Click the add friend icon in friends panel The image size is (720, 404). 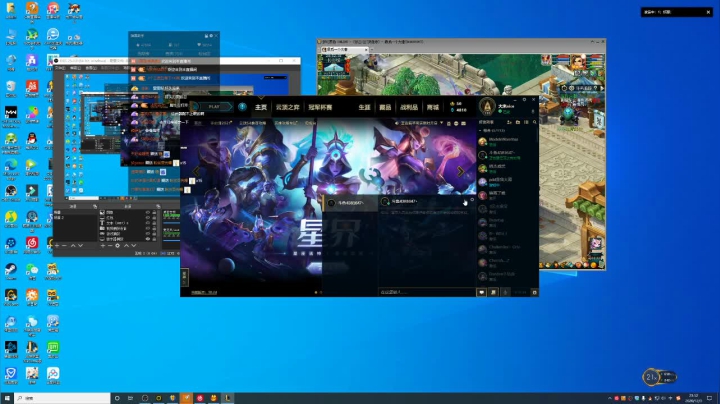(x=509, y=122)
